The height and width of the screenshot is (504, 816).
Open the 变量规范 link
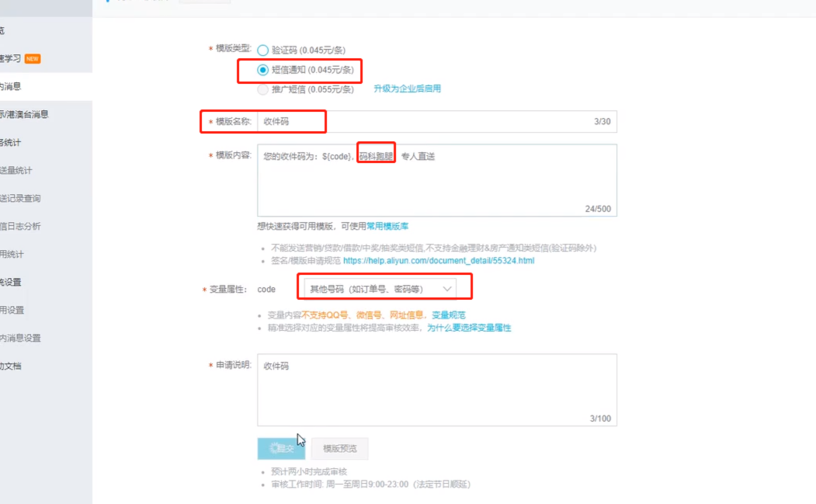(448, 315)
